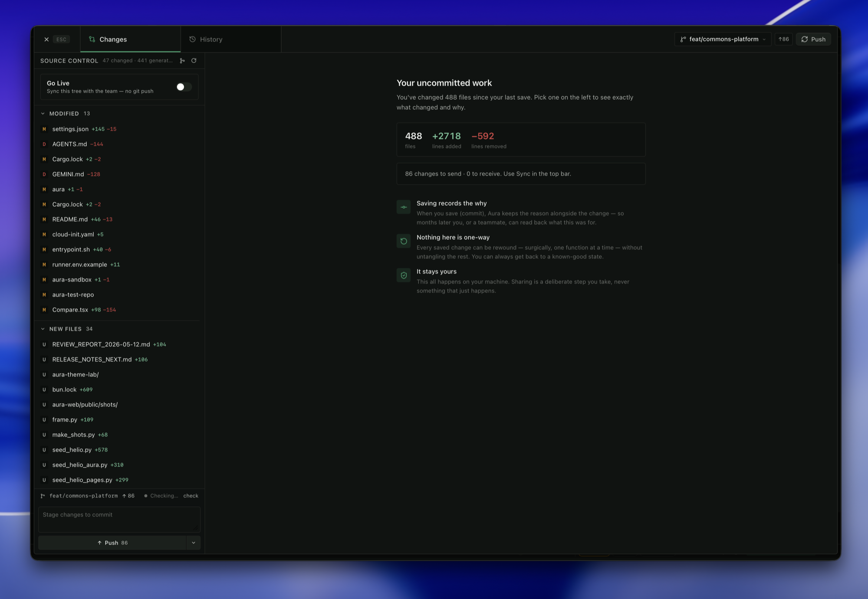This screenshot has height=599, width=868.
Task: Click the +2718 lines added stat
Action: point(447,140)
